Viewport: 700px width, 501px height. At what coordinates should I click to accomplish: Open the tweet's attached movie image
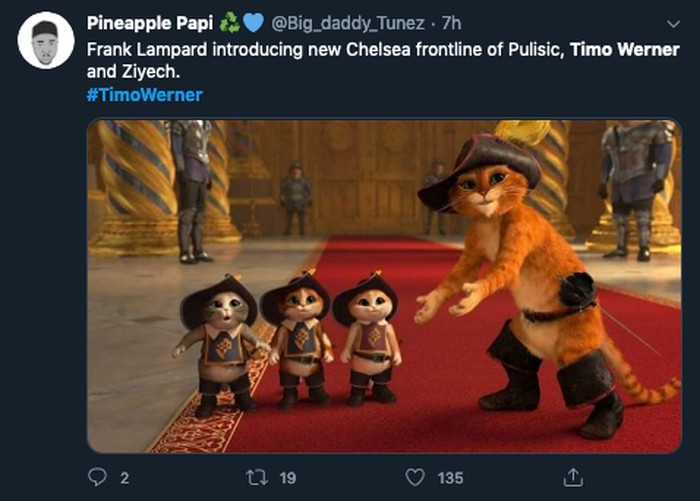tap(384, 286)
